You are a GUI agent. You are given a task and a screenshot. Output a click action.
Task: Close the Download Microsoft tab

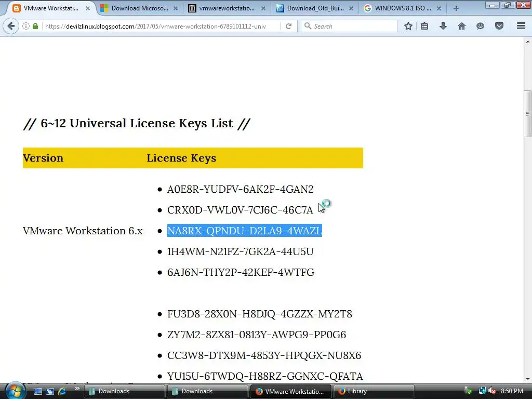pos(176,8)
